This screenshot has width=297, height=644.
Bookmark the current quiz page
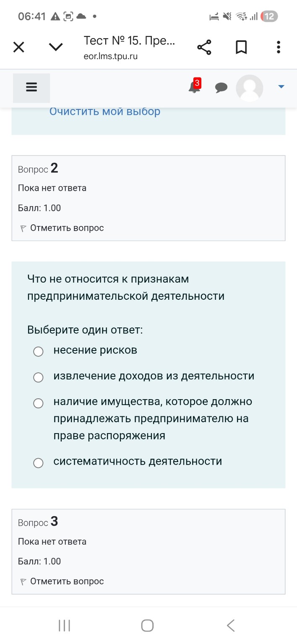click(241, 47)
